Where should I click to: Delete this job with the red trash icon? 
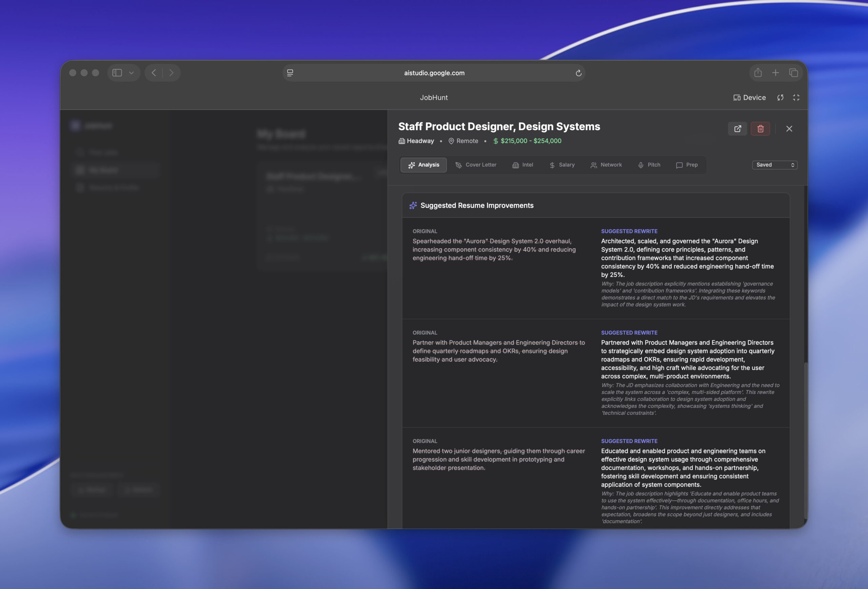tap(760, 129)
